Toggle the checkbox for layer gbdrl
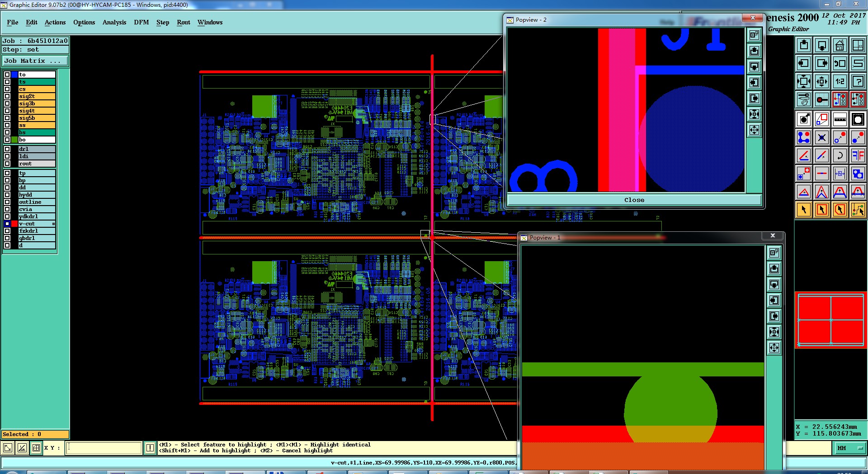Screen dimensions: 868x474 tap(7, 238)
